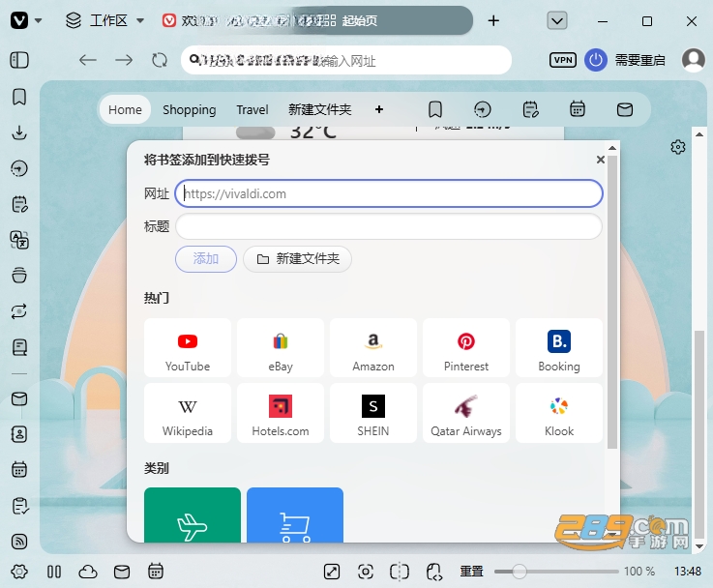Select the 新建文件夹 speed dial tab

click(x=319, y=109)
